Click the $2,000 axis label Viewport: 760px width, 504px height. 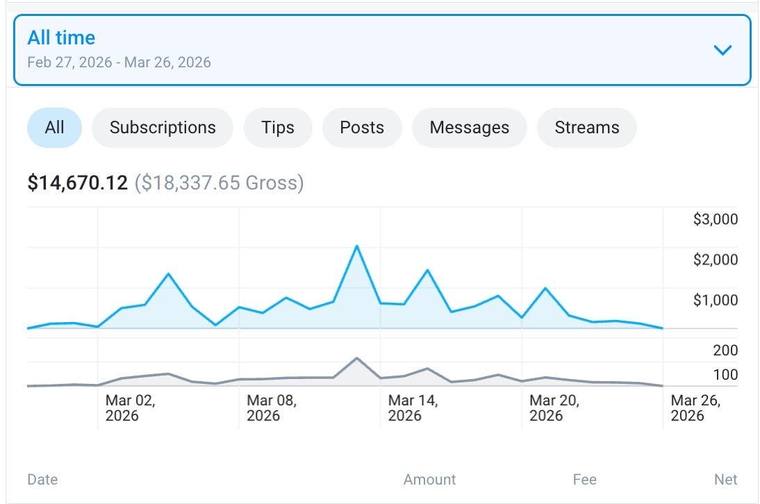715,260
